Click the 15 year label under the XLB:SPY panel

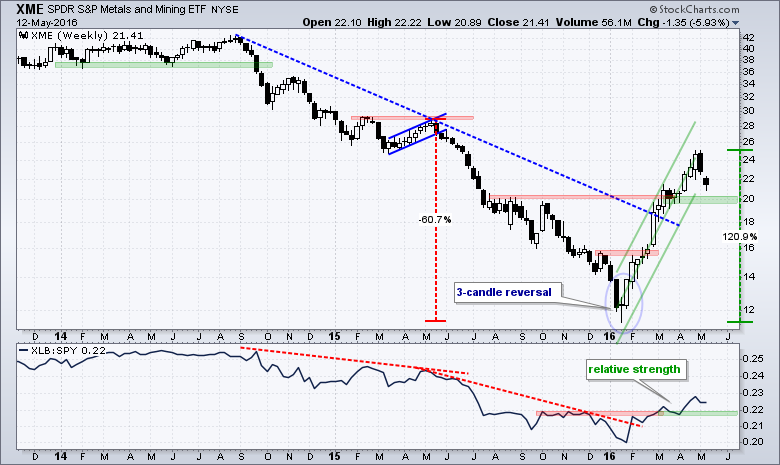pyautogui.click(x=334, y=456)
